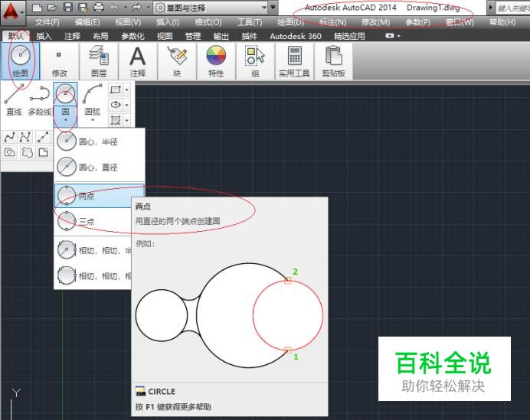This screenshot has height=420, width=530.
Task: Expand the ellipse tool dropdown arrow
Action: coord(126,105)
